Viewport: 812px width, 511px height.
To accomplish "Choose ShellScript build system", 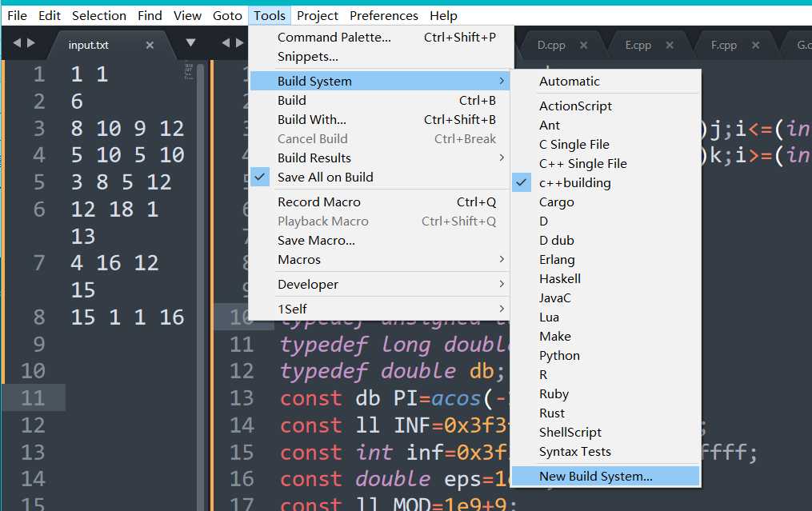I will [606, 433].
